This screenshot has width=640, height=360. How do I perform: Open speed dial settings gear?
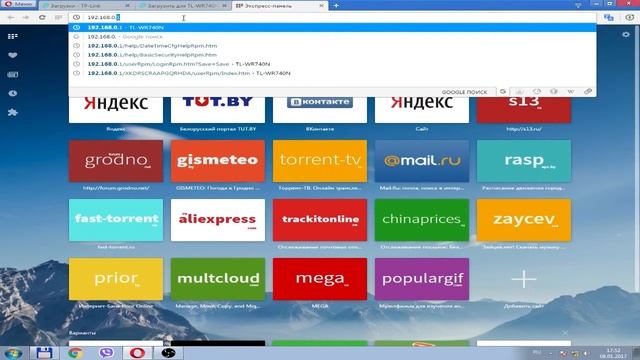point(626,35)
